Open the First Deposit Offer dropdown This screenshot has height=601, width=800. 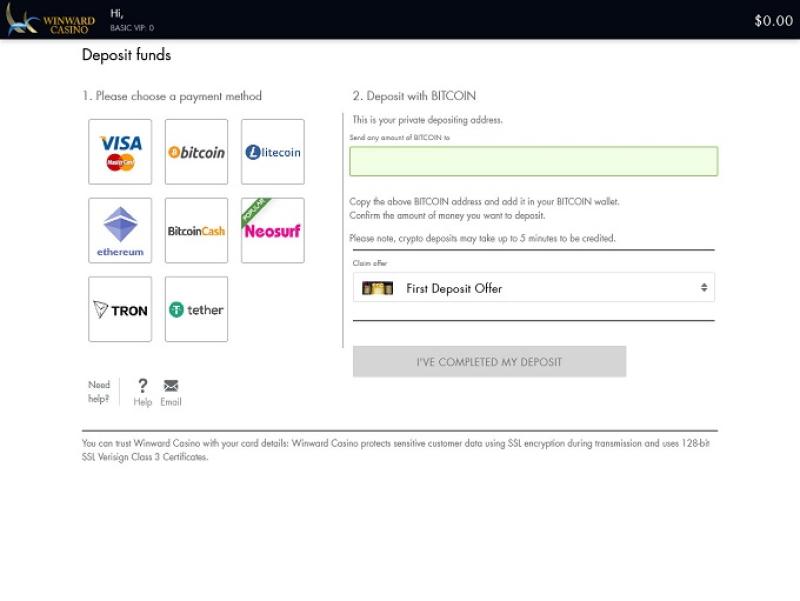(x=533, y=288)
